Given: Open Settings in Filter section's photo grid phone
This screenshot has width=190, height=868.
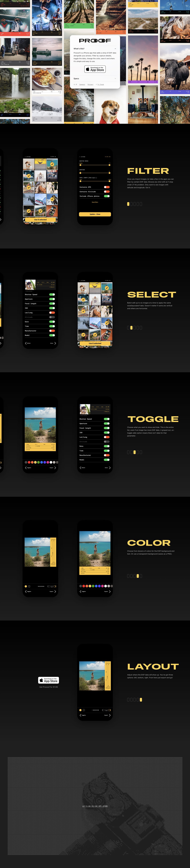Looking at the screenshot, I should tap(28, 157).
